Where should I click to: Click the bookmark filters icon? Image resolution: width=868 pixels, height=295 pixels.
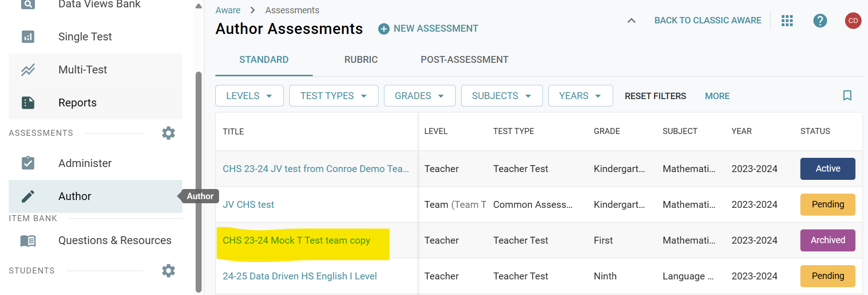point(847,95)
